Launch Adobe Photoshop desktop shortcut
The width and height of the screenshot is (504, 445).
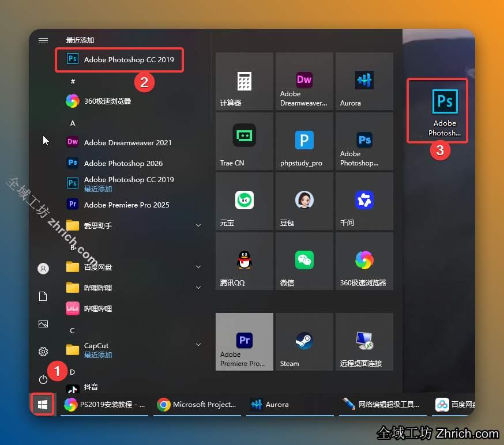tap(445, 113)
